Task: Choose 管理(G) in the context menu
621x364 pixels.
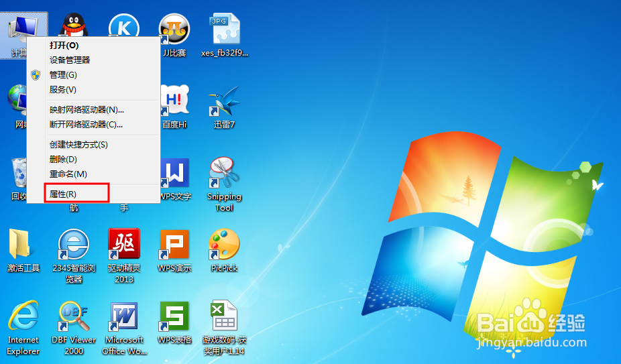Action: (x=93, y=75)
